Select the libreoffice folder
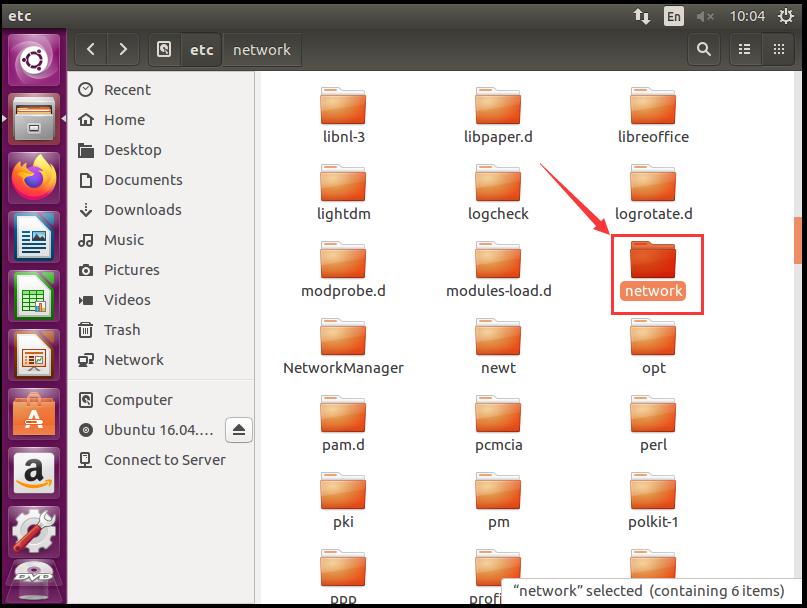This screenshot has height=608, width=807. click(x=653, y=116)
